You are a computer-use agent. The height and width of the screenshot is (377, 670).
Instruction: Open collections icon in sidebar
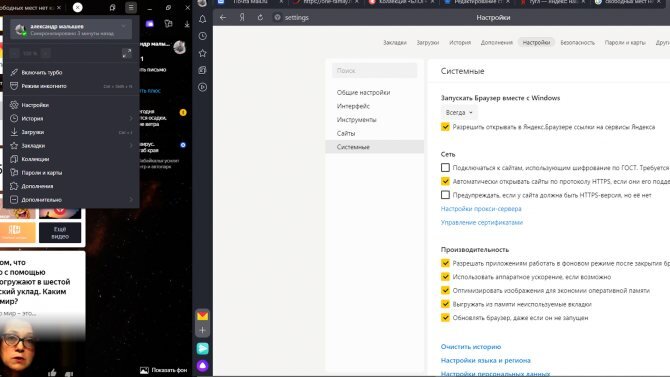[203, 70]
